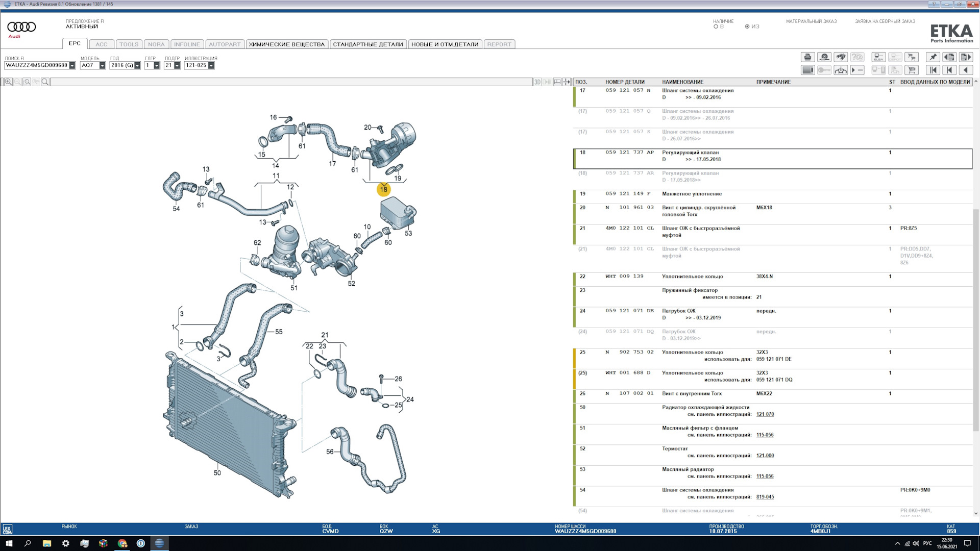The height and width of the screenshot is (551, 980).
Task: Go to previous illustration page icon
Action: (x=949, y=57)
